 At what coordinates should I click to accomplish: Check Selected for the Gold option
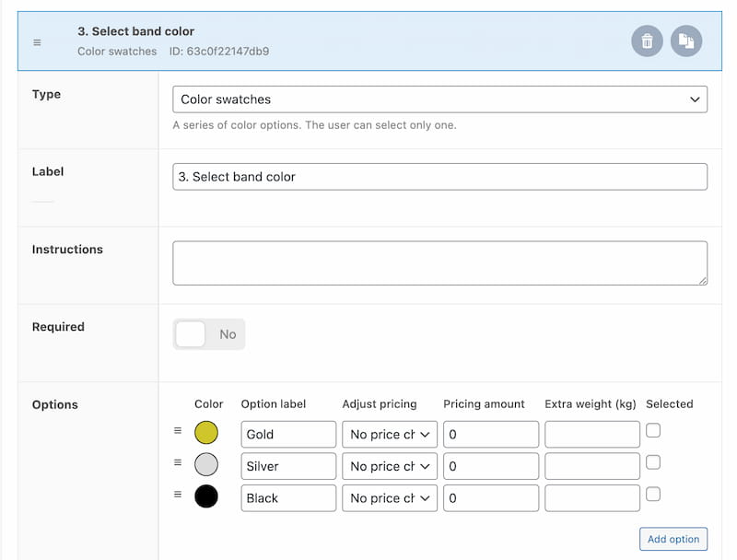[x=653, y=430]
